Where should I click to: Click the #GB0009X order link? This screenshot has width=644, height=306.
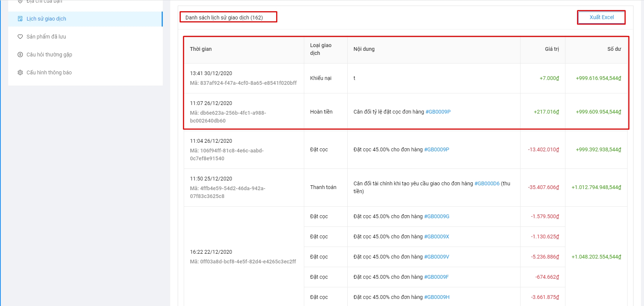pyautogui.click(x=436, y=237)
